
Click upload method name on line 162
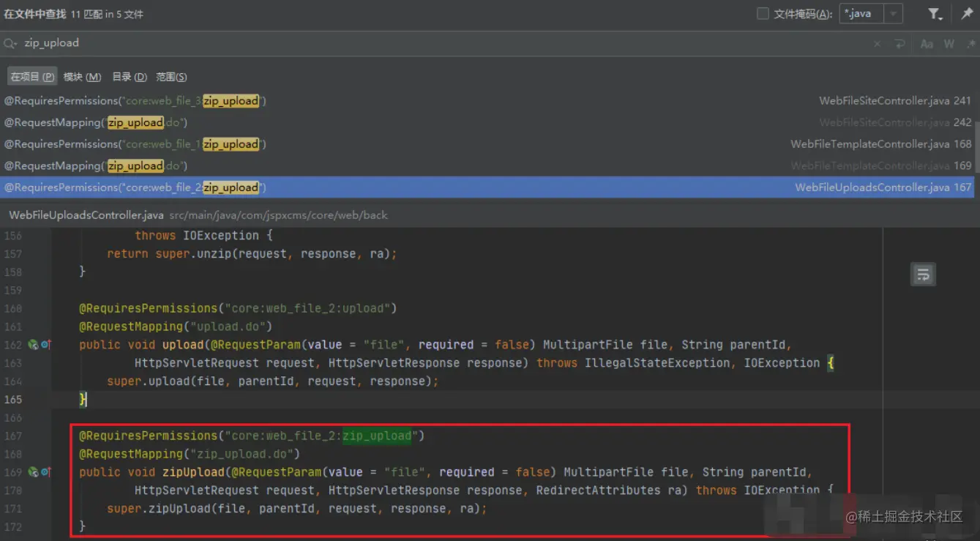coord(182,345)
